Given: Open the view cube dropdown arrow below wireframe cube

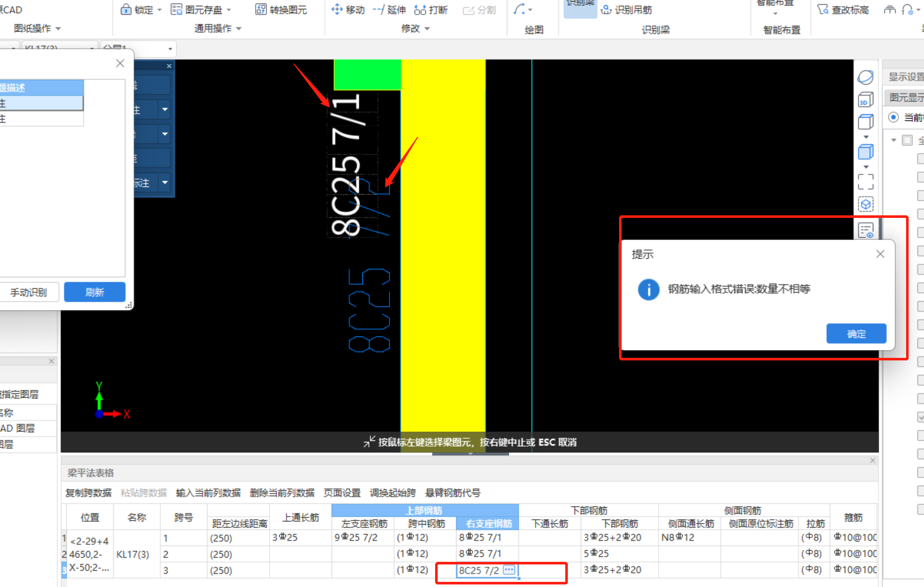Looking at the screenshot, I should pos(866,137).
